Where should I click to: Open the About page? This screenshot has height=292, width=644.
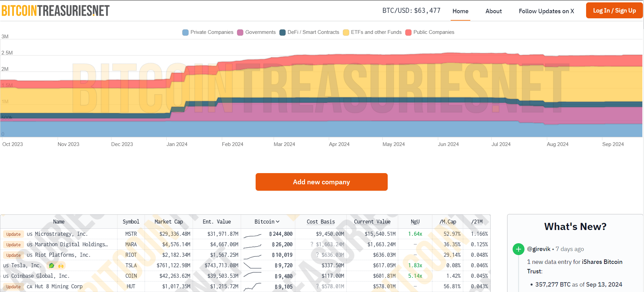[x=493, y=11]
